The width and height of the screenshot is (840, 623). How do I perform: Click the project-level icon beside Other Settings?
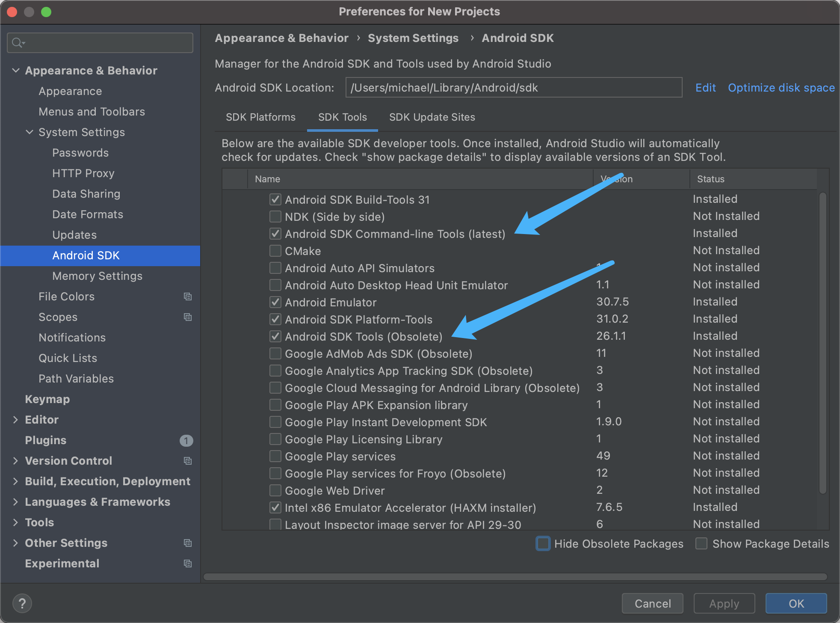pyautogui.click(x=187, y=543)
